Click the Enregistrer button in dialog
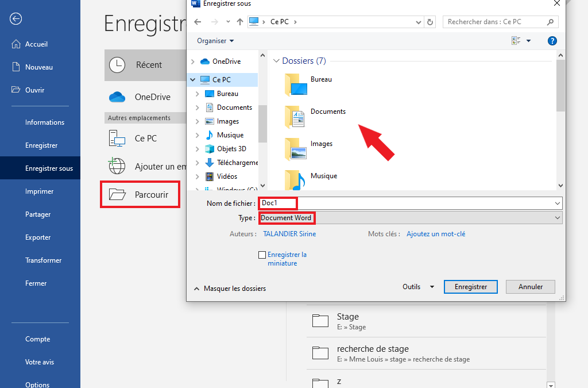The height and width of the screenshot is (388, 588). pyautogui.click(x=471, y=287)
